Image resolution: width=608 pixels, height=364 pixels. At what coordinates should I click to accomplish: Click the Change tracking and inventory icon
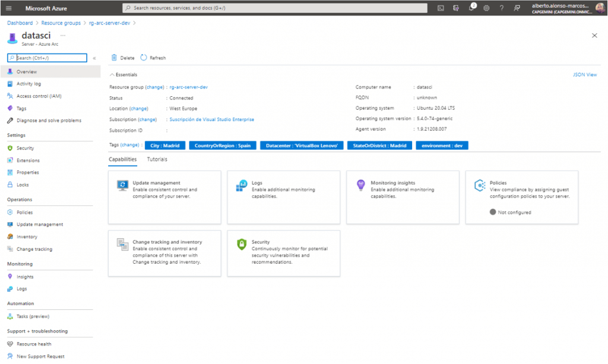tap(122, 244)
